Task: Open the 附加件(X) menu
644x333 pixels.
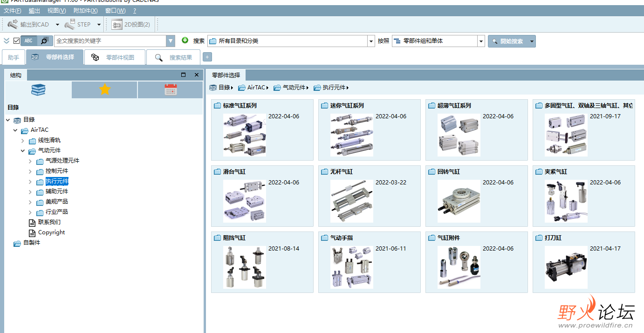Action: point(86,11)
